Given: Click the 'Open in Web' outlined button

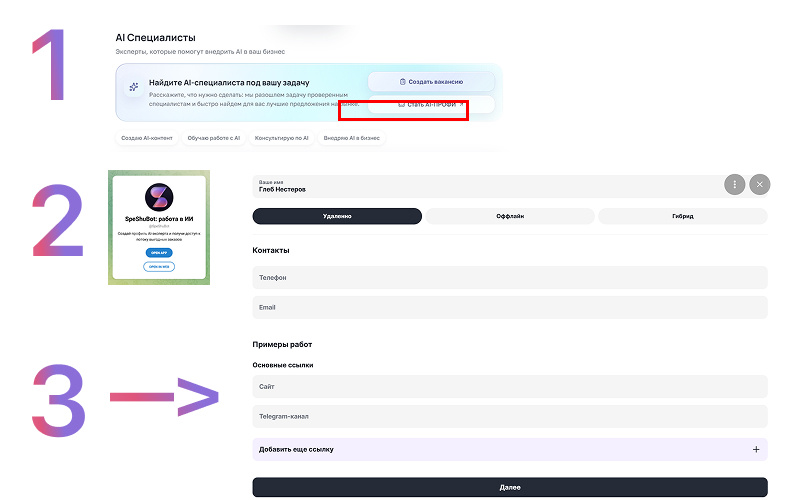Looking at the screenshot, I should point(159,267).
